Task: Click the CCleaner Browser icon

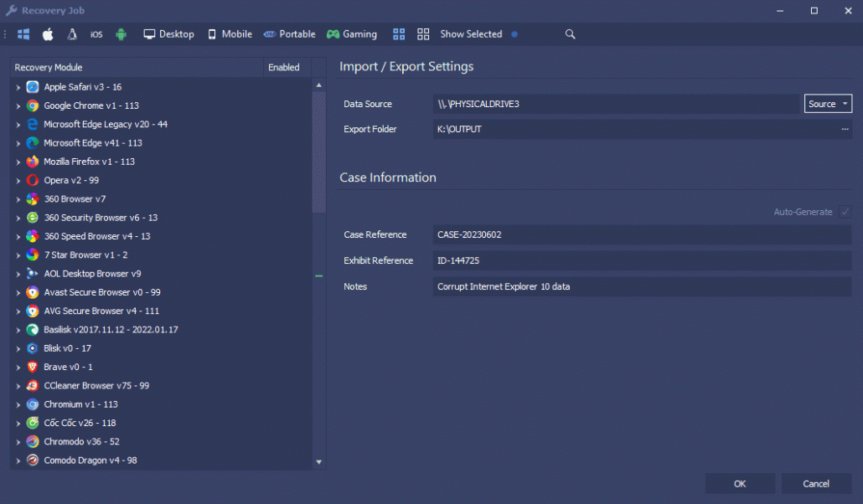Action: click(33, 386)
